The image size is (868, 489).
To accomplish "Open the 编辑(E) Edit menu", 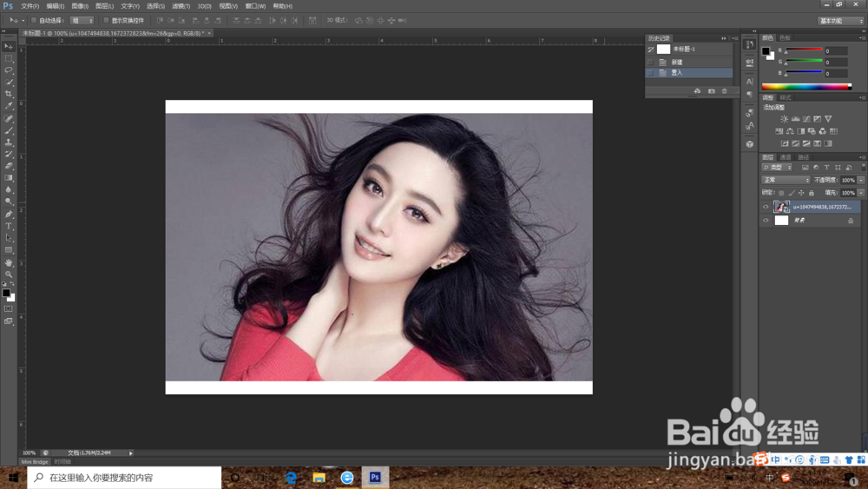I will point(56,6).
